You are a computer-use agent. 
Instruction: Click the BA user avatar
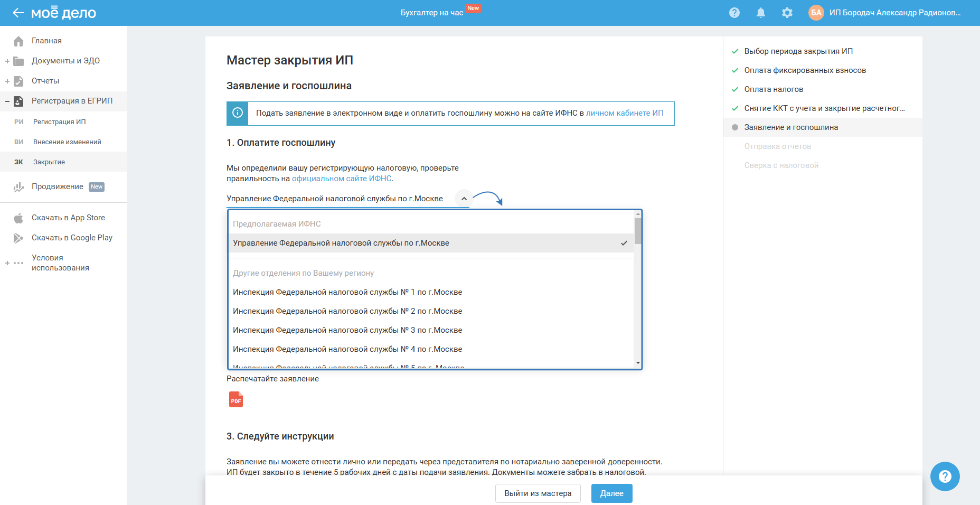pyautogui.click(x=816, y=13)
